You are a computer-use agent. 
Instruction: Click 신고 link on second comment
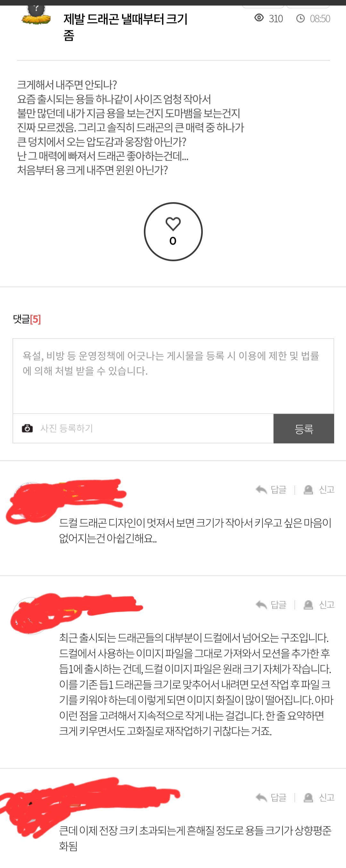point(326,605)
